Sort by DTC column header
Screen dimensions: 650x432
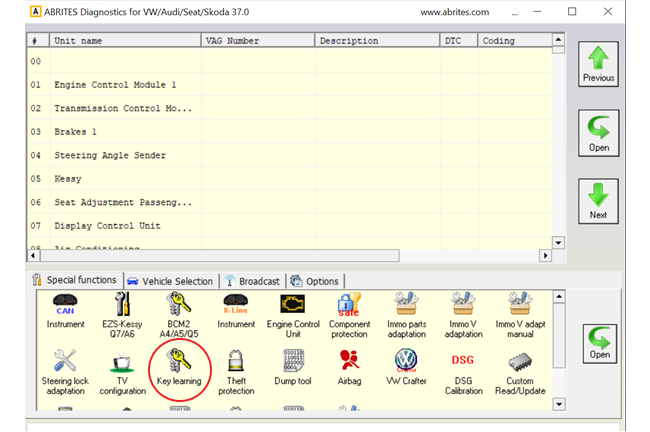tap(459, 41)
